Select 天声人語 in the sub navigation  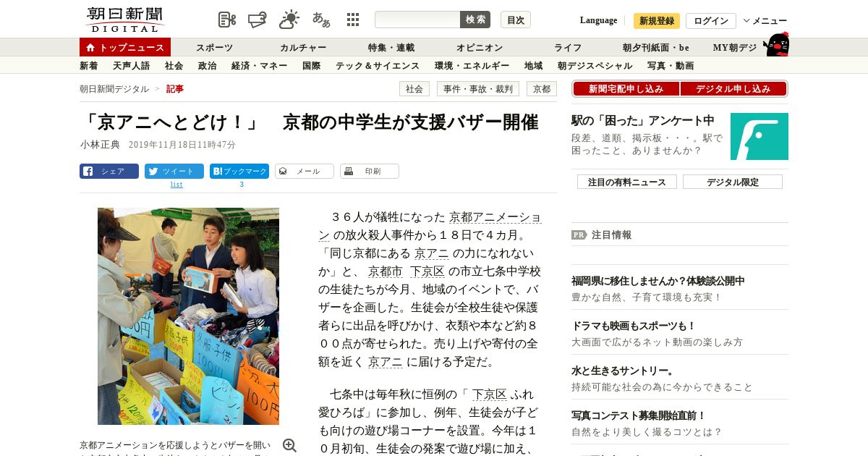point(132,66)
